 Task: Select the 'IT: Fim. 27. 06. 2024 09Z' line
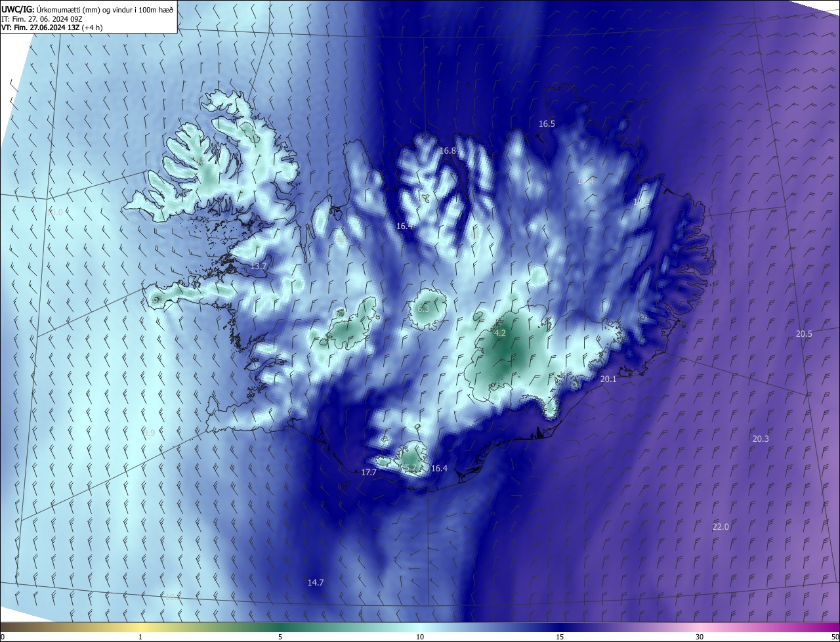42,18
